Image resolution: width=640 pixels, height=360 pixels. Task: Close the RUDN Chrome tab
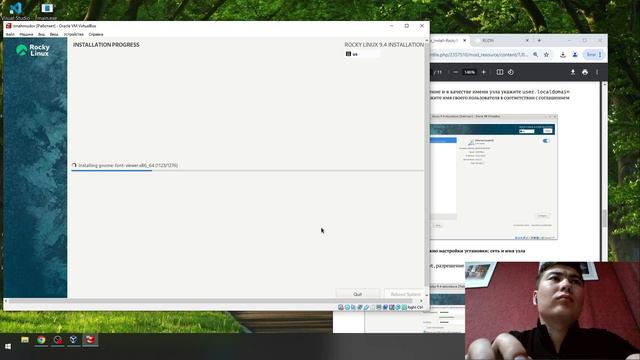[527, 40]
